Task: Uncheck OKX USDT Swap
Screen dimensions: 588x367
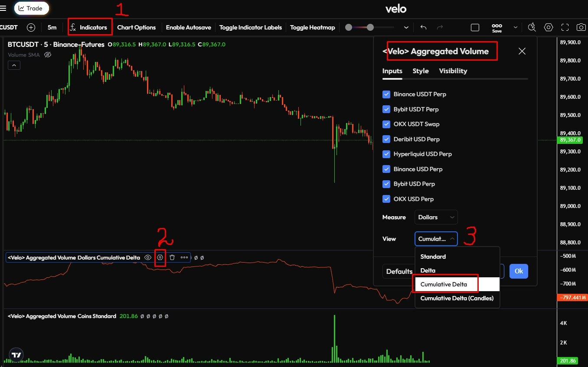Action: (x=386, y=124)
